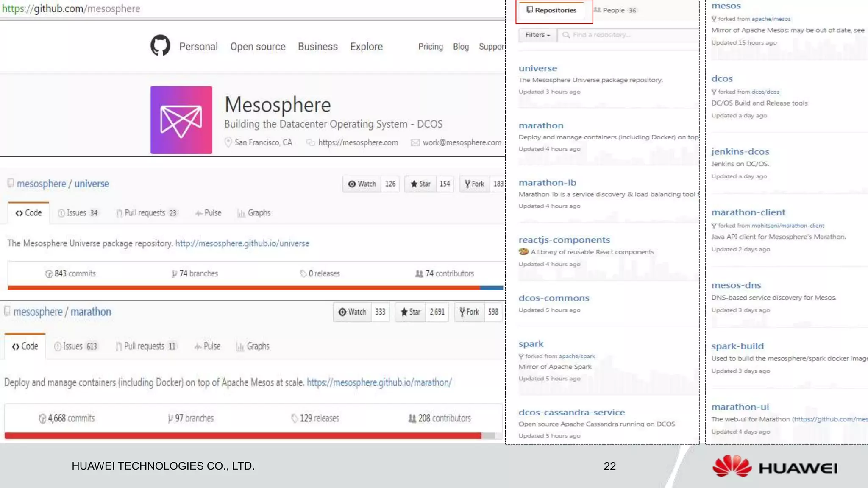Select the Repositories tab
Screen dimensions: 868x488
tap(551, 10)
